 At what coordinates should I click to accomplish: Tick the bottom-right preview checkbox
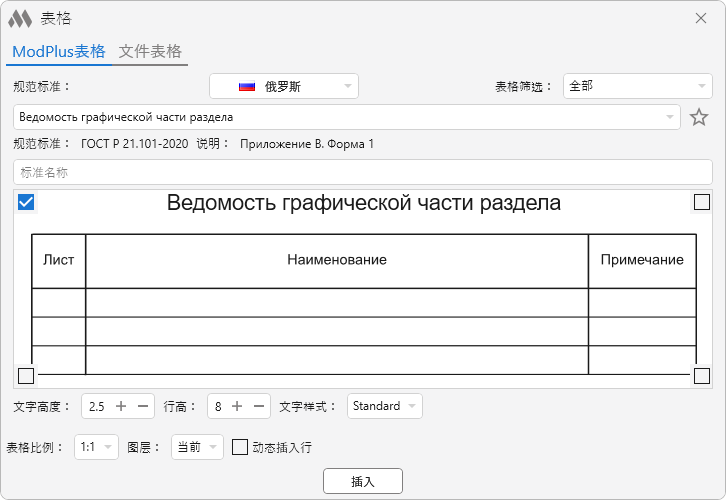click(x=702, y=376)
